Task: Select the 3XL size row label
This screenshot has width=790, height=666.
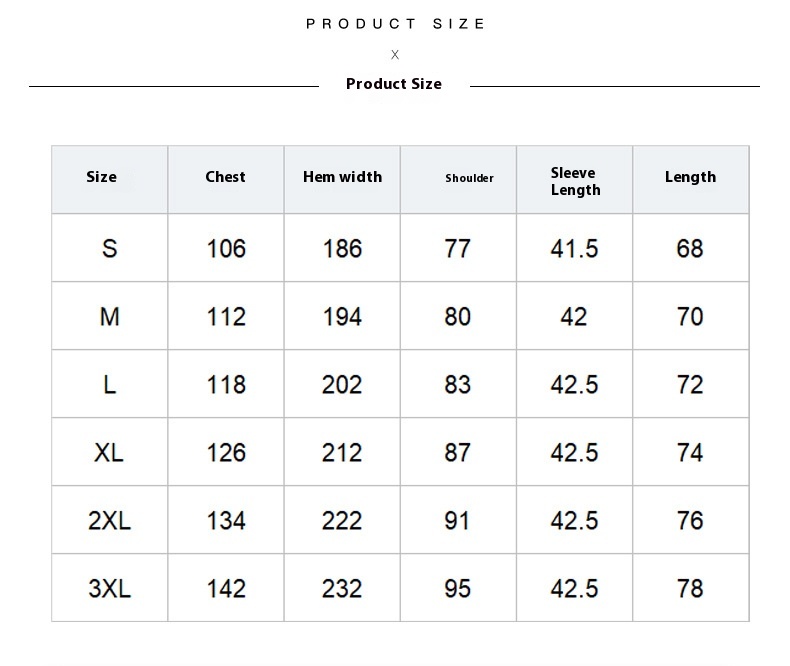Action: point(109,589)
